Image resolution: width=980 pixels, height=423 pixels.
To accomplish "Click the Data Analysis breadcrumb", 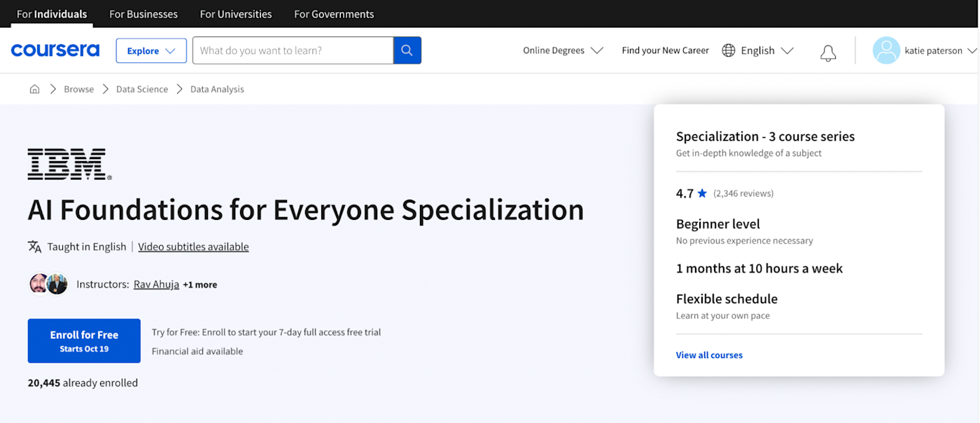I will tap(217, 89).
